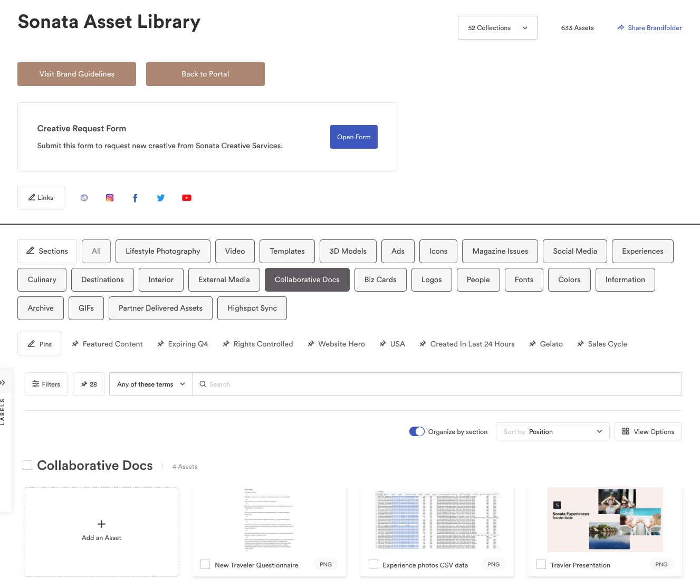Open the Icons section
This screenshot has height=588, width=700.
tap(438, 251)
